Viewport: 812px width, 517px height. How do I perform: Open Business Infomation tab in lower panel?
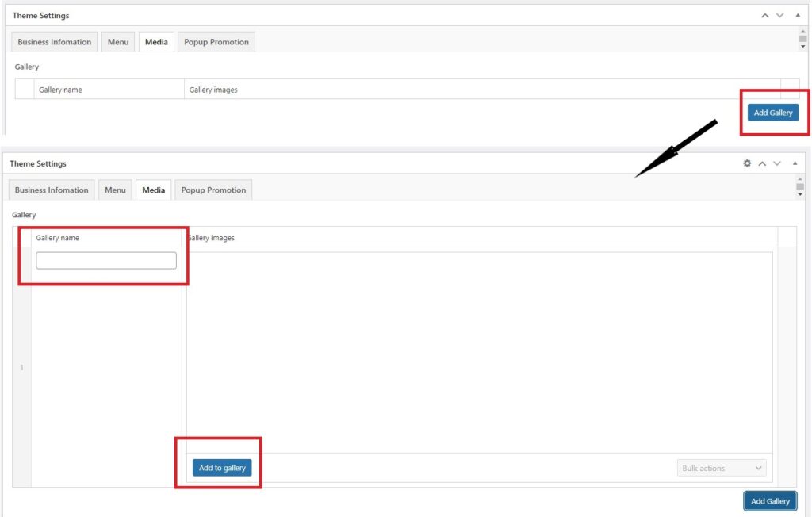point(52,190)
